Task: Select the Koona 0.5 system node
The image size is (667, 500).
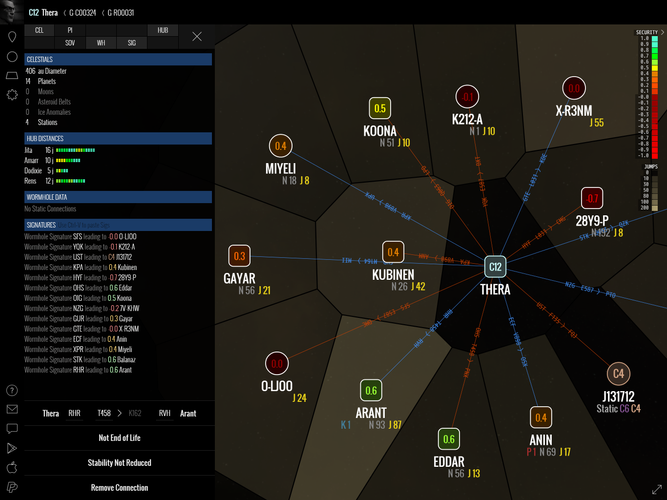Action: coord(380,108)
